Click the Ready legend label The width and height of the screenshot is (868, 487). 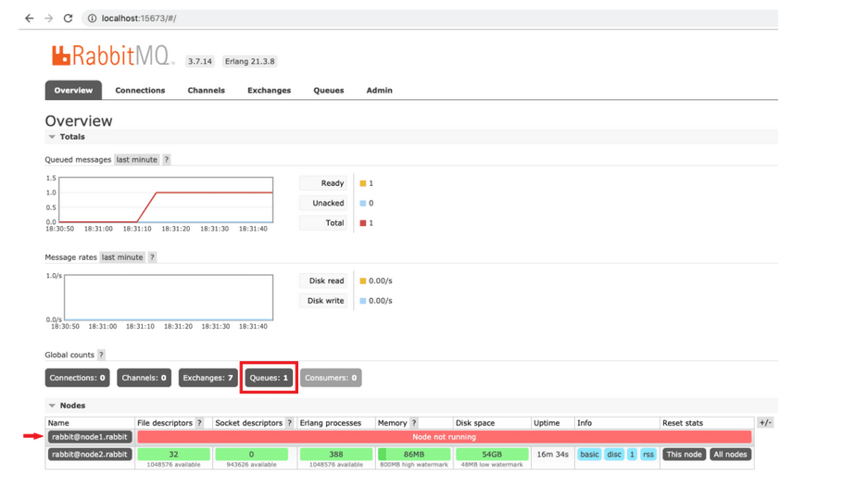coord(323,183)
